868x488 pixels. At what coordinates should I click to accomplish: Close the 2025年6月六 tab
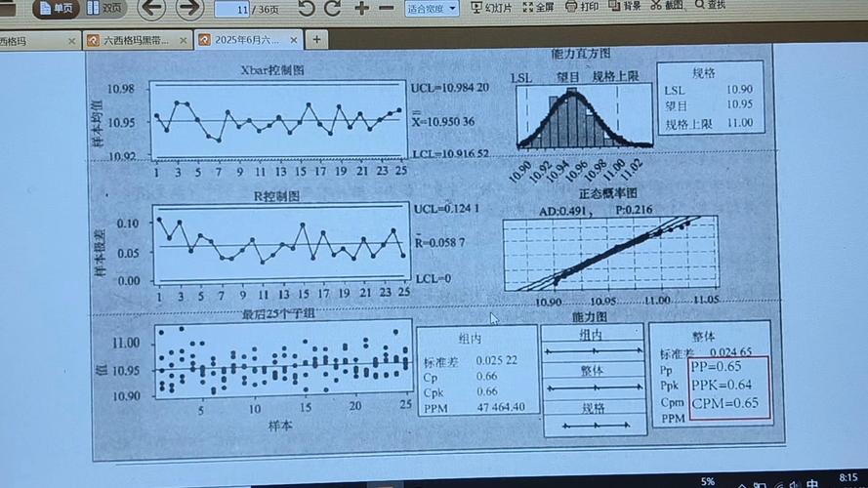click(294, 40)
